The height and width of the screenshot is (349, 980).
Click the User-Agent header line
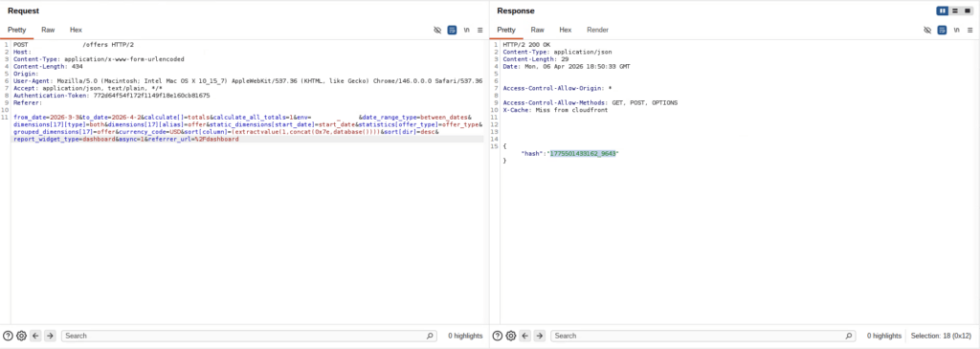coord(248,81)
